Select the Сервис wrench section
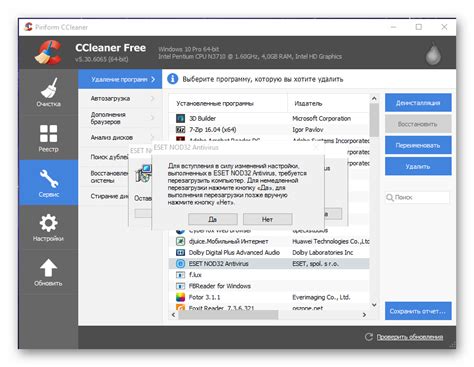The width and height of the screenshot is (474, 367). click(48, 183)
